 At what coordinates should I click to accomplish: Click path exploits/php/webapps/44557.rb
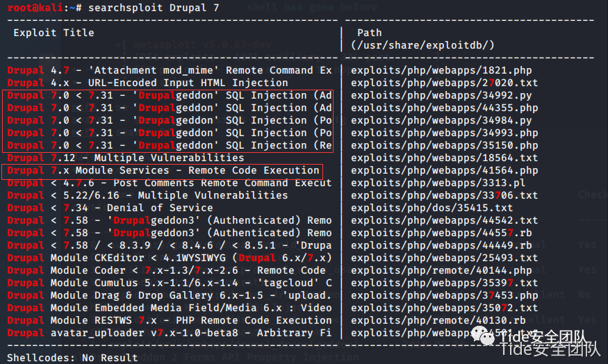click(441, 233)
